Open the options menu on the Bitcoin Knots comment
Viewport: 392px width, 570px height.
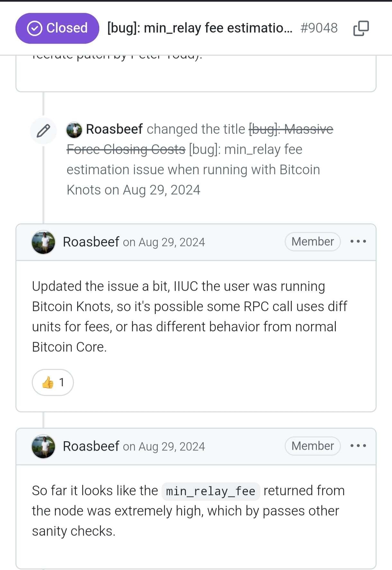click(x=358, y=241)
